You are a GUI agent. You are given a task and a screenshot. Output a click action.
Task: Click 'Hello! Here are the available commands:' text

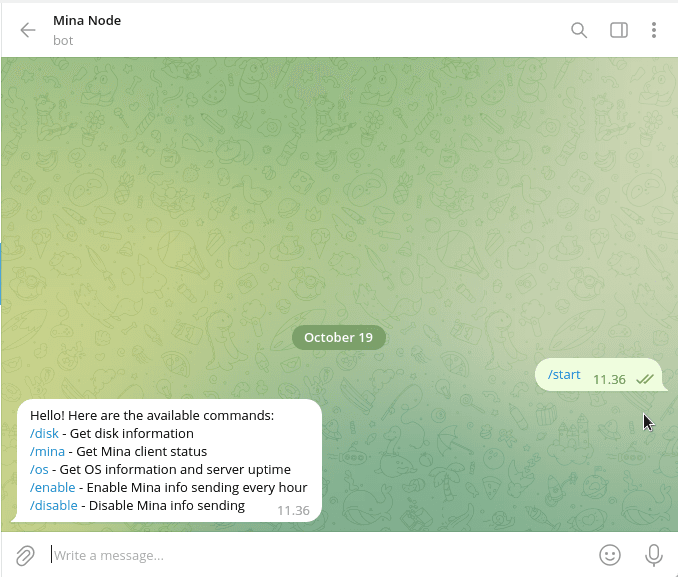152,416
